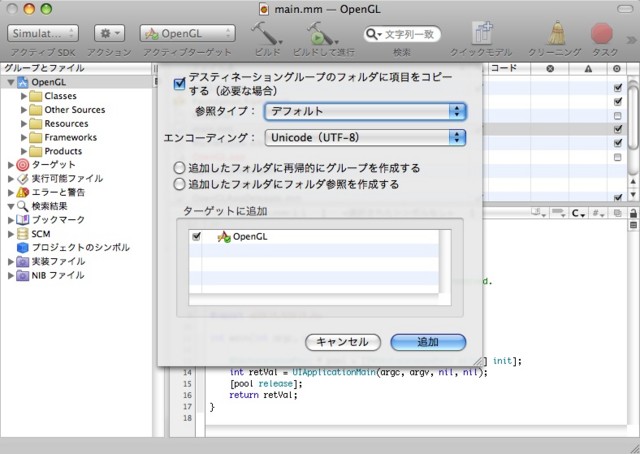Click the キャンセル button
This screenshot has width=640, height=454.
pyautogui.click(x=343, y=342)
